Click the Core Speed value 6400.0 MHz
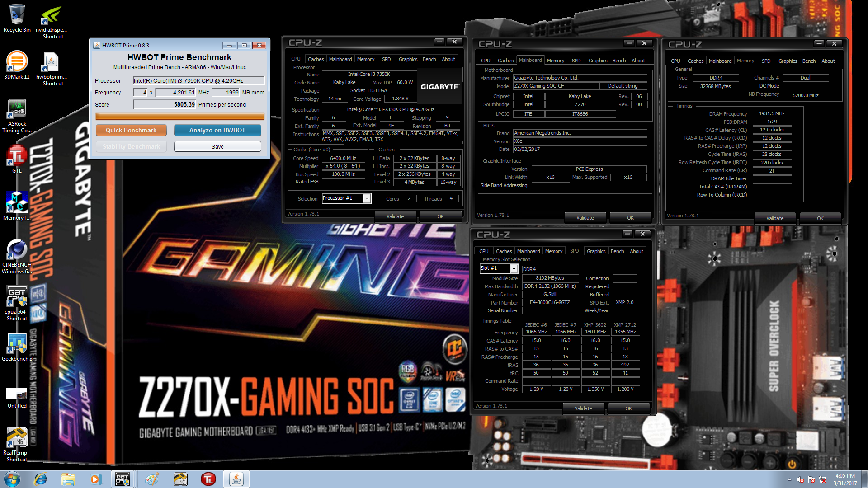The height and width of the screenshot is (488, 868). (x=343, y=158)
